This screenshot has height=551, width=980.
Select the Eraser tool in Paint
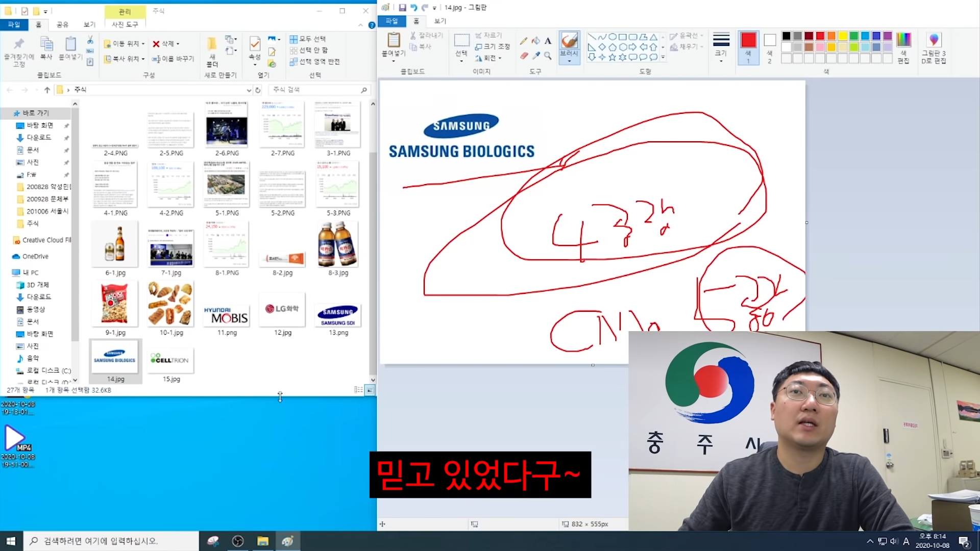click(524, 56)
